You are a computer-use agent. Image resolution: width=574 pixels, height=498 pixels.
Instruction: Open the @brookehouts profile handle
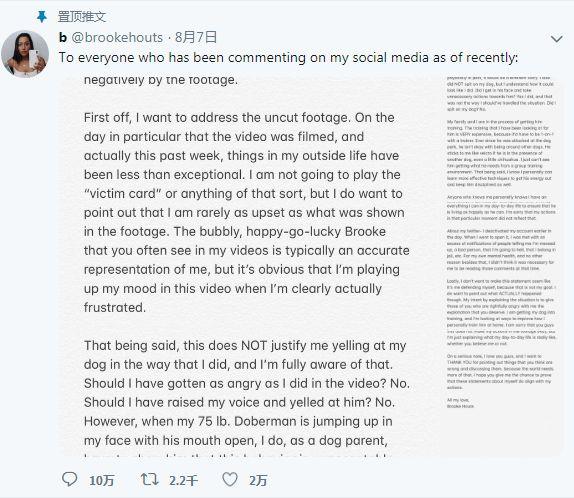(x=117, y=37)
